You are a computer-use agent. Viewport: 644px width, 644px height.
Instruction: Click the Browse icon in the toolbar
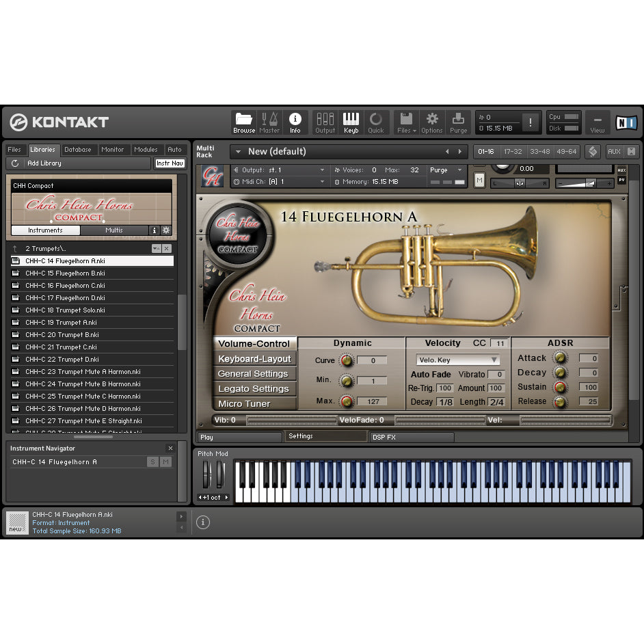243,122
